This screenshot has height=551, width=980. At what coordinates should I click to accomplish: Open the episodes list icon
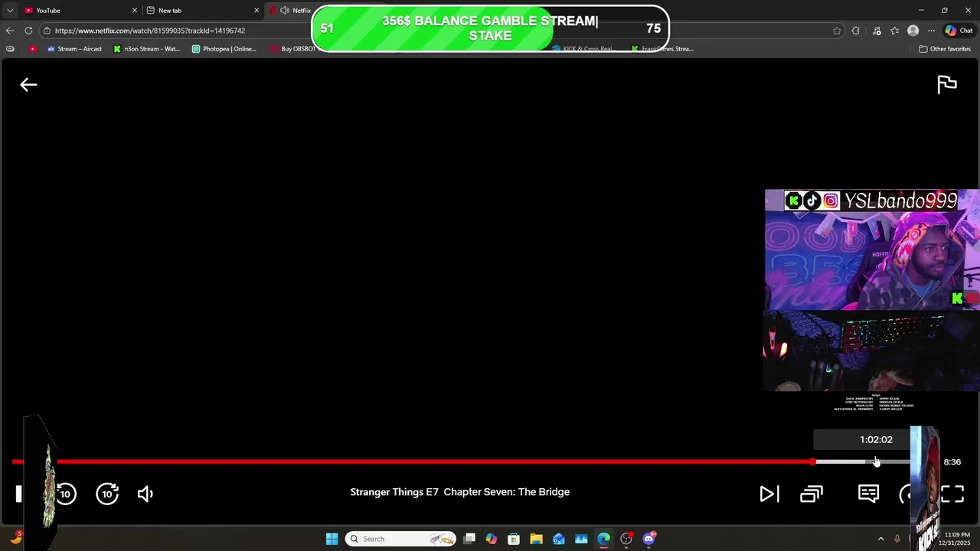point(812,494)
